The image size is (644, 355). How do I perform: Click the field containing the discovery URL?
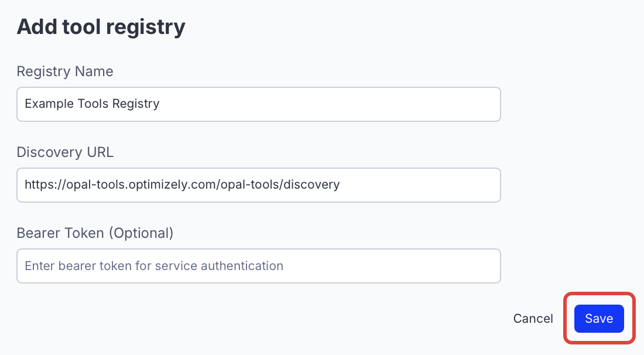[258, 185]
